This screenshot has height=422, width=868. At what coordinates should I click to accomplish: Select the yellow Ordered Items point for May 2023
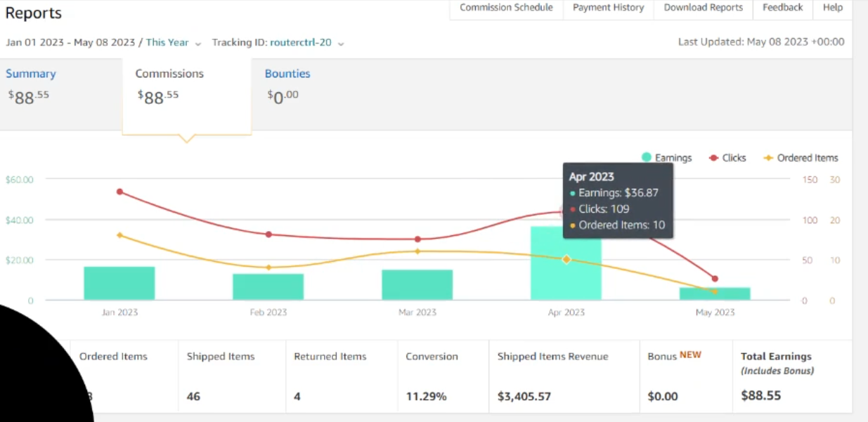[715, 291]
